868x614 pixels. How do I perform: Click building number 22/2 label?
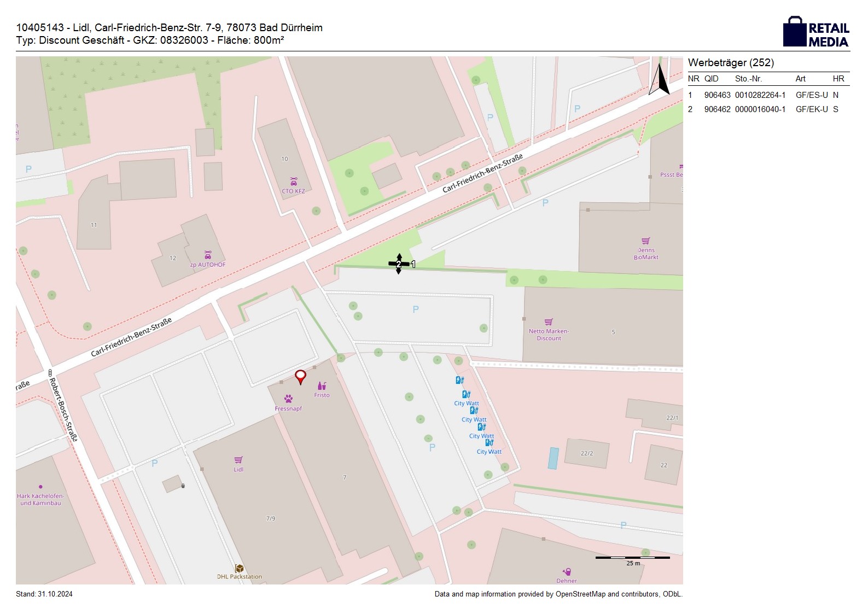tap(587, 453)
